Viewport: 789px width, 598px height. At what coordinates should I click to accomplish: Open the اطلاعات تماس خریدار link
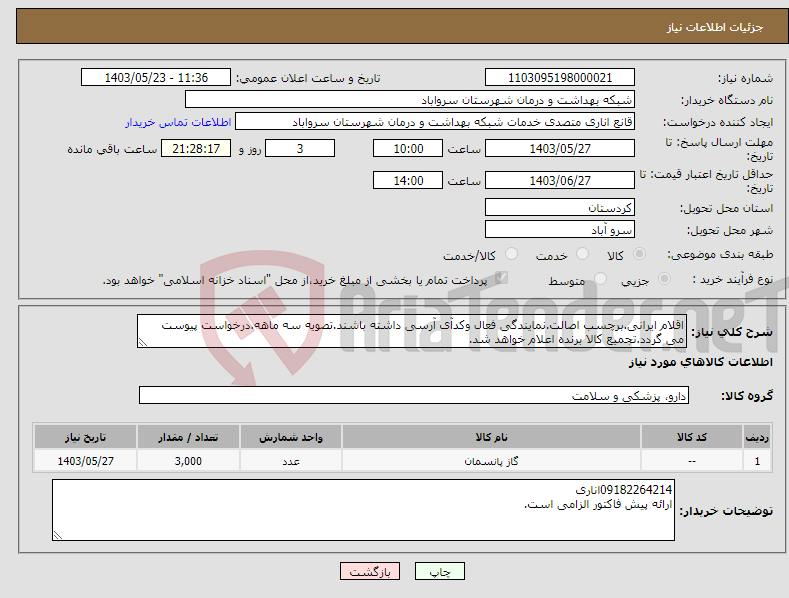click(x=178, y=122)
